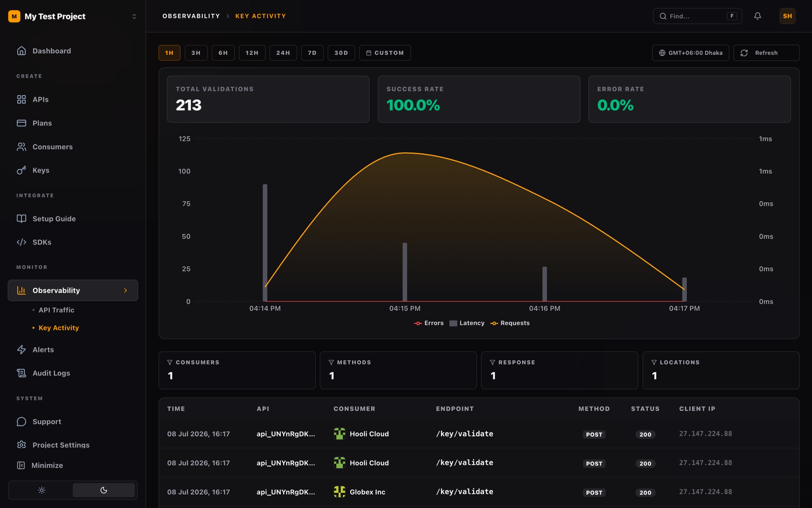Open notifications bell icon
Viewport: 812px width, 508px height.
tap(758, 16)
